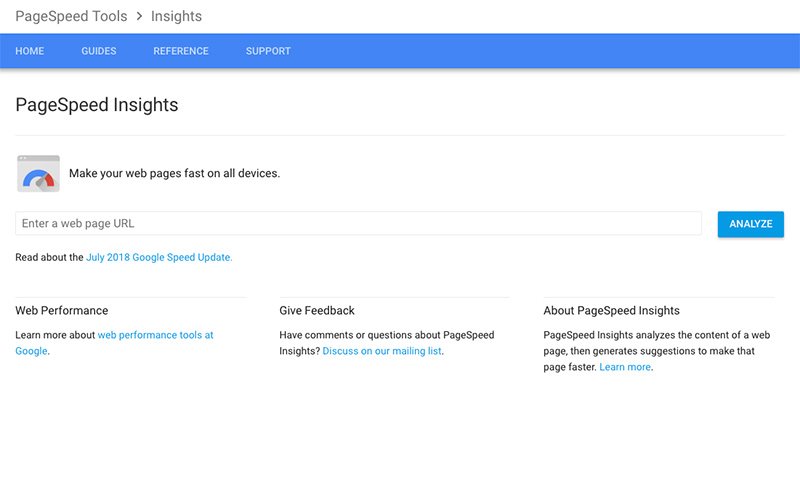800x488 pixels.
Task: Open the July 2018 Google Speed Update link
Action: tap(159, 257)
